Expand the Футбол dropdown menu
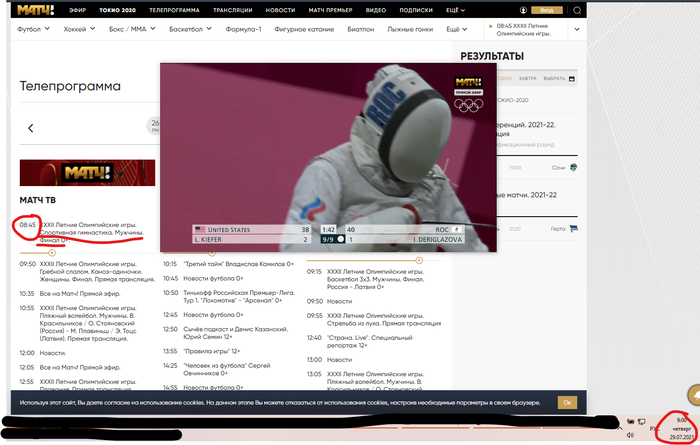Viewport: 700px width, 445px height. point(33,29)
